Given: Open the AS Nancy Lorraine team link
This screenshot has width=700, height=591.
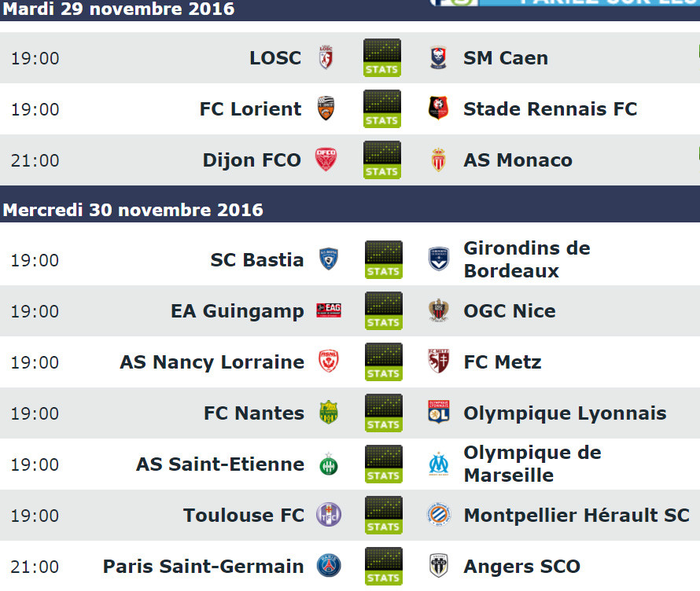Looking at the screenshot, I should (212, 362).
